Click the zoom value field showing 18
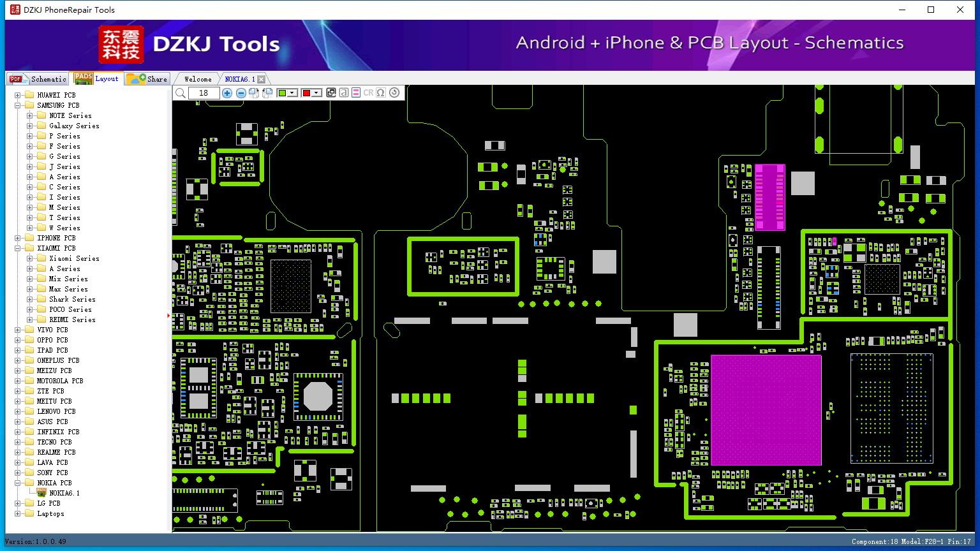 tap(204, 93)
